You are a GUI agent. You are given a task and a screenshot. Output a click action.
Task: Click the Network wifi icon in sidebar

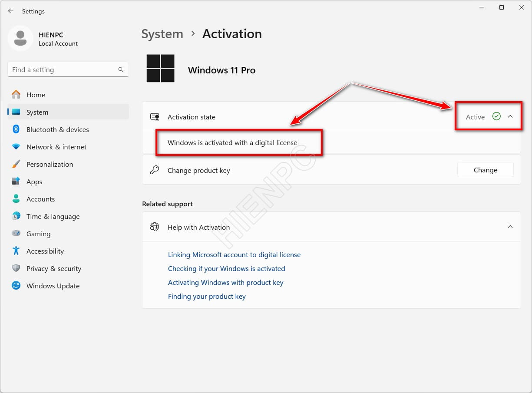(16, 147)
